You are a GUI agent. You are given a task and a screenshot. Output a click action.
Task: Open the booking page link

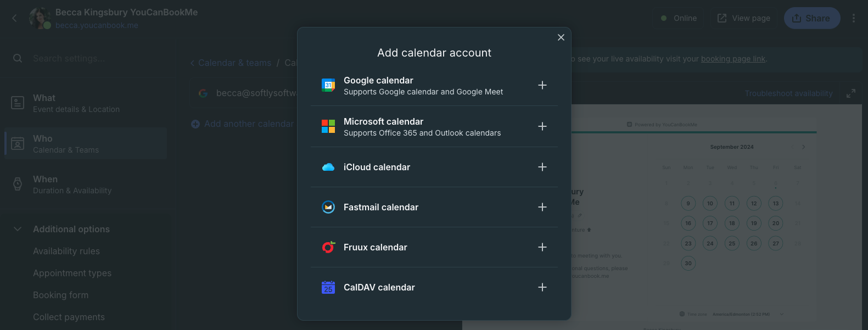tap(732, 59)
